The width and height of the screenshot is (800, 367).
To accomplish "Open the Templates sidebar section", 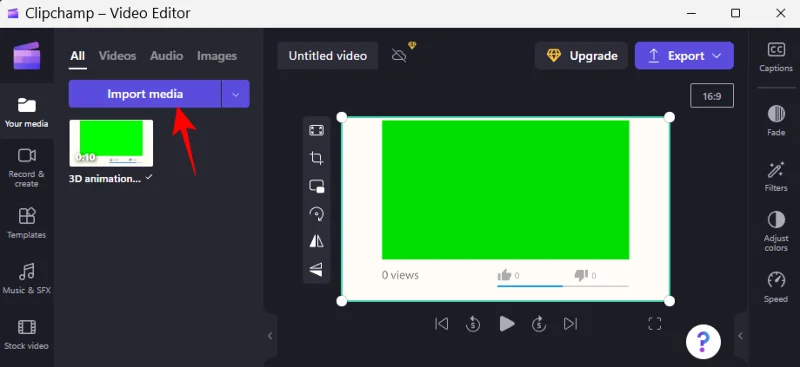I will coord(27,223).
